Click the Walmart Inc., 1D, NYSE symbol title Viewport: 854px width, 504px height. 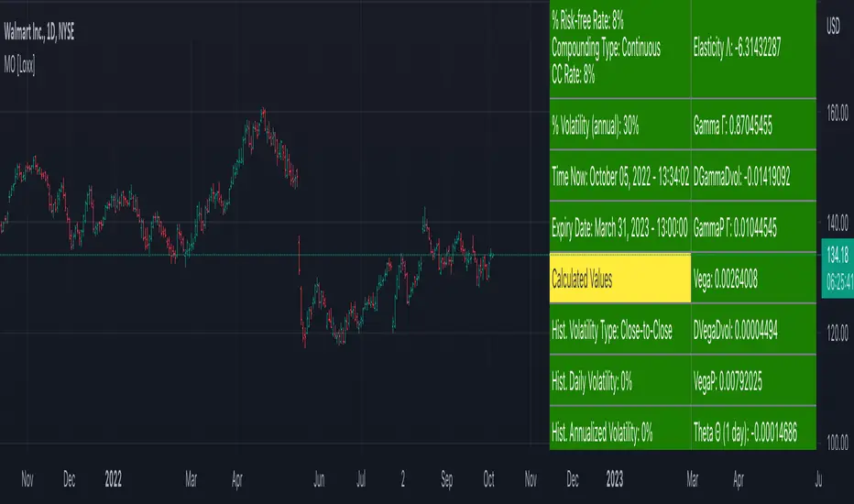(x=38, y=30)
